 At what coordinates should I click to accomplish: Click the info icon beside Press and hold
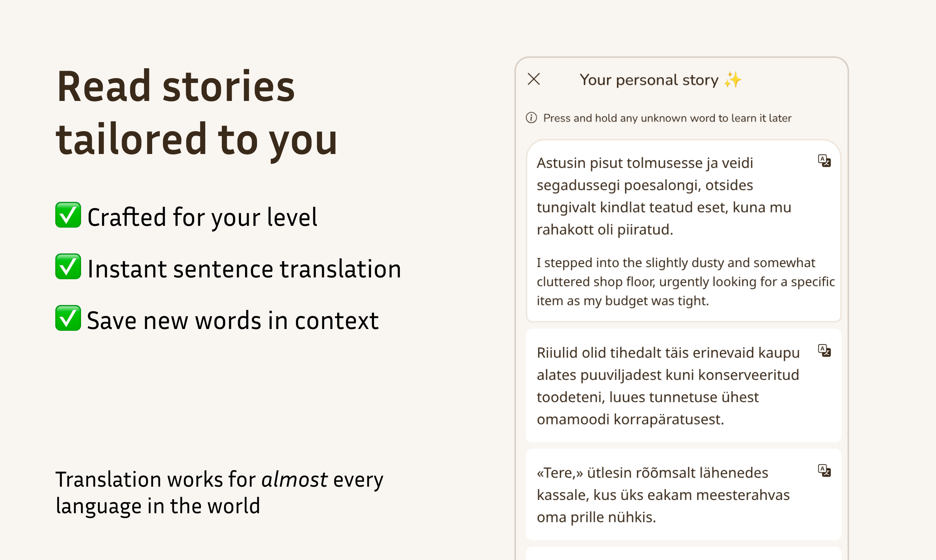531,118
